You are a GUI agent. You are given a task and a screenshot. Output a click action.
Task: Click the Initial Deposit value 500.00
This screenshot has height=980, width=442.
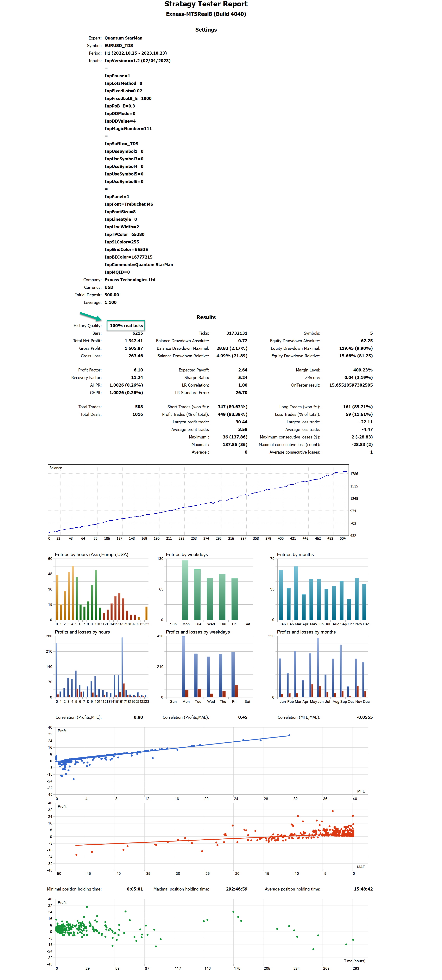[111, 295]
